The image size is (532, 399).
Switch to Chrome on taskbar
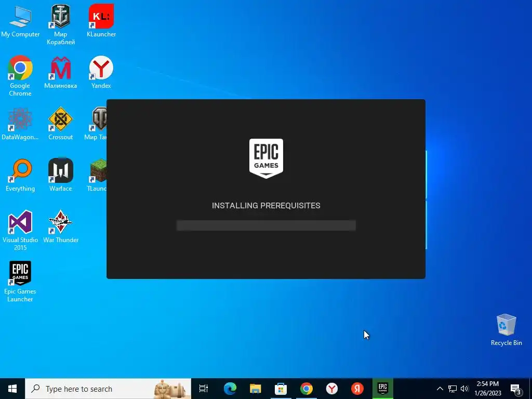click(306, 389)
